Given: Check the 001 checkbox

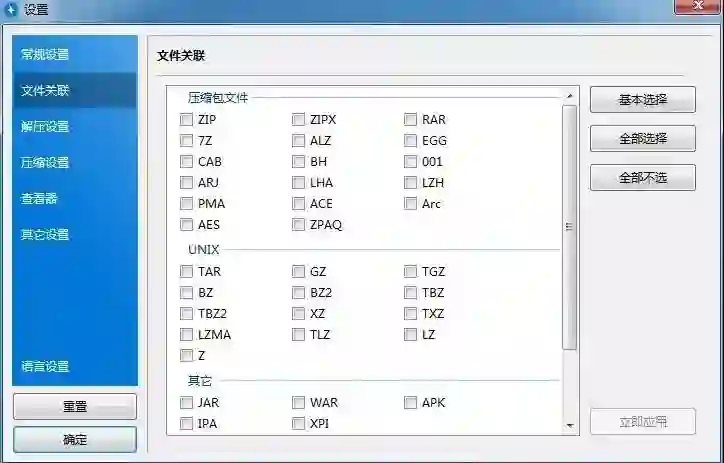Looking at the screenshot, I should pyautogui.click(x=410, y=162).
